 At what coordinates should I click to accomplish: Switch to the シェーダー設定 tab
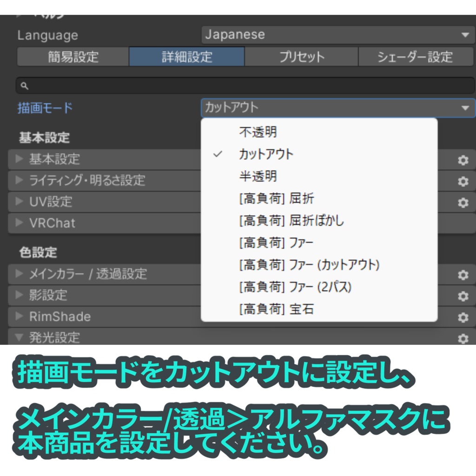click(x=416, y=57)
